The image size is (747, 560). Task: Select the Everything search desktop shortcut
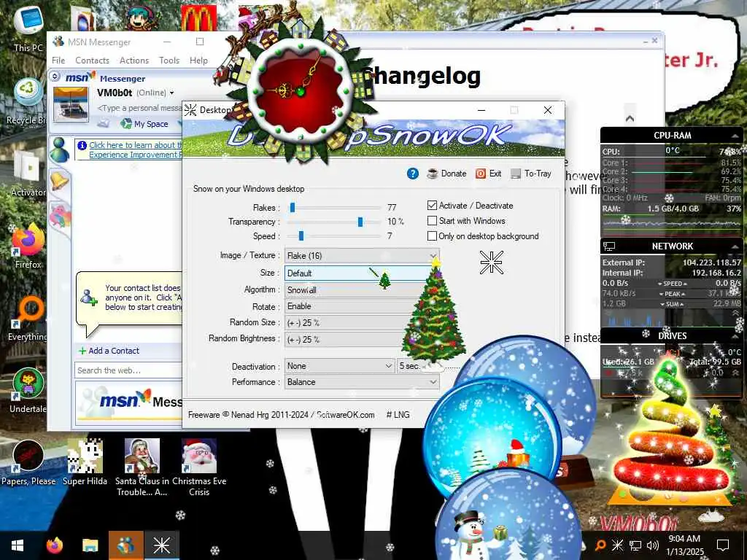(28, 318)
